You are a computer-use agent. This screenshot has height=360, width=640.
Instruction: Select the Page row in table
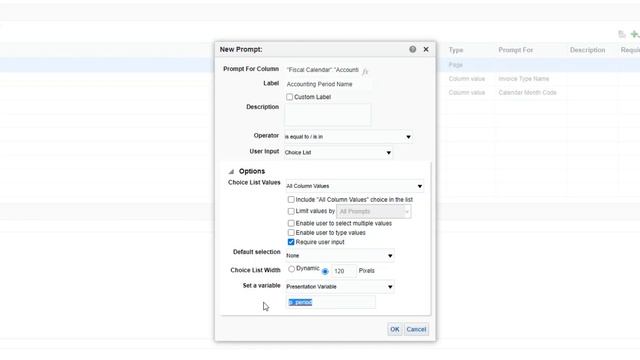456,65
